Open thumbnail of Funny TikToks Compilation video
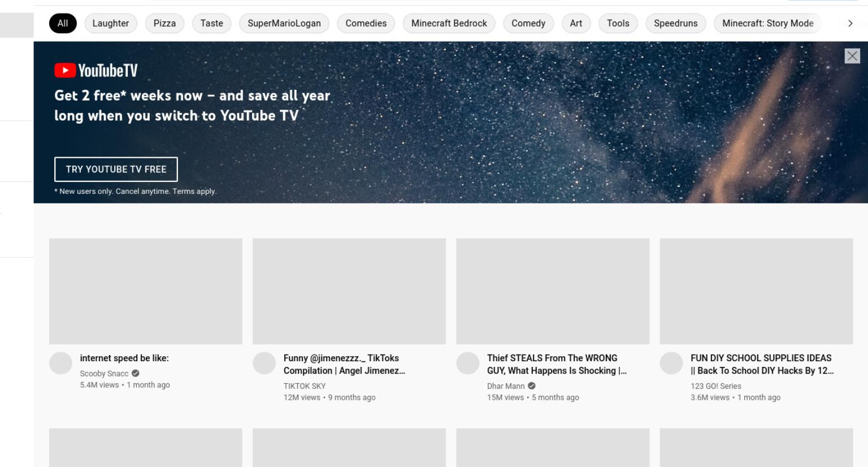Screen dimensions: 868x467 pyautogui.click(x=349, y=291)
